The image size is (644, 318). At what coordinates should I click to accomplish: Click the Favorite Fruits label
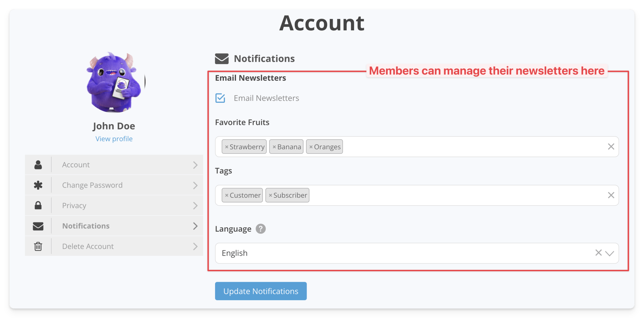click(x=242, y=123)
